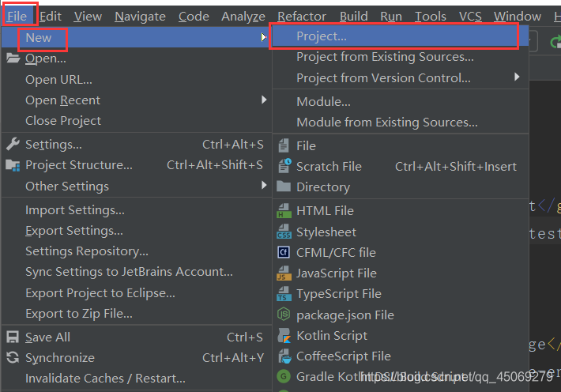561x392 pixels.
Task: Choose Module... entry
Action: (x=323, y=102)
